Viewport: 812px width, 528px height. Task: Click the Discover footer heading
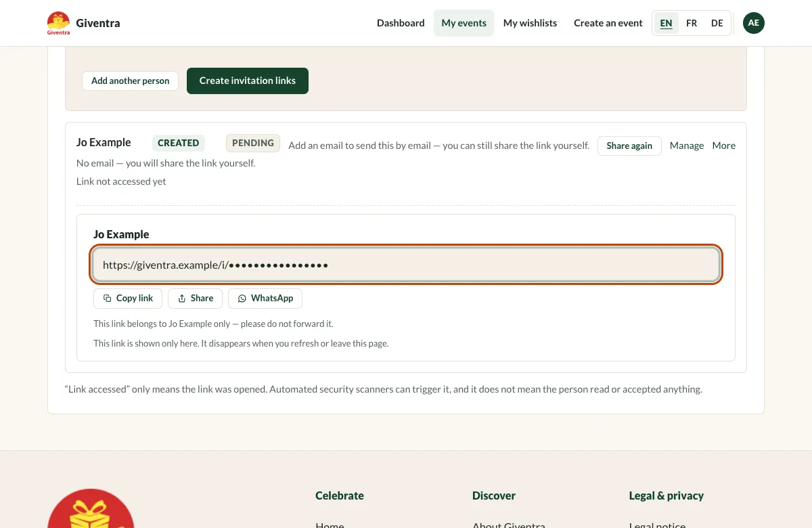coord(494,496)
